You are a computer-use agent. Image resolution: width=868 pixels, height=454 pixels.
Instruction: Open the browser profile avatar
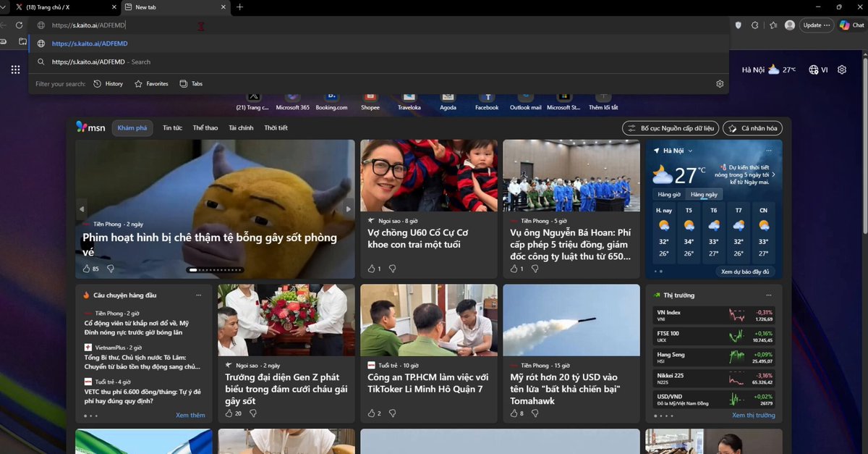click(790, 25)
